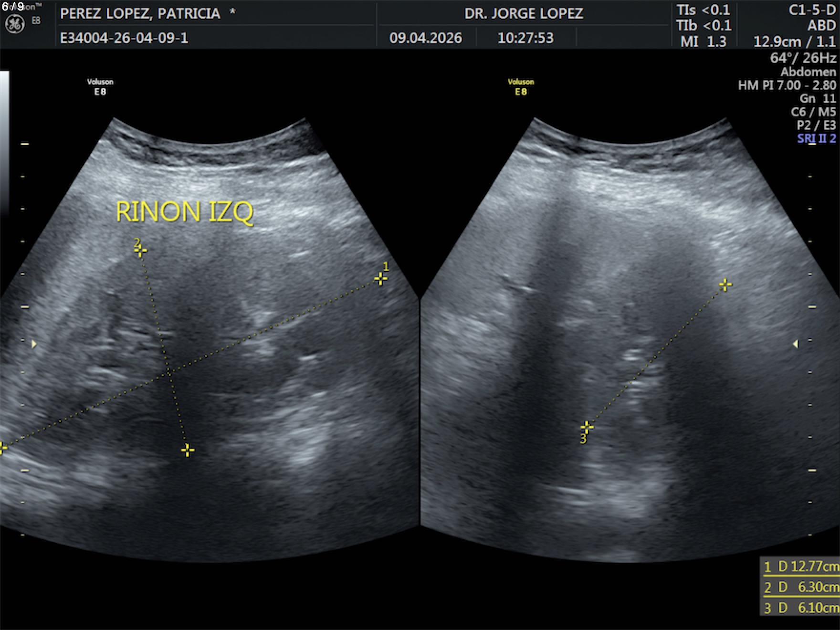Screen dimensions: 840x630
Task: Click the blue SRI II 2 setting
Action: tap(816, 138)
